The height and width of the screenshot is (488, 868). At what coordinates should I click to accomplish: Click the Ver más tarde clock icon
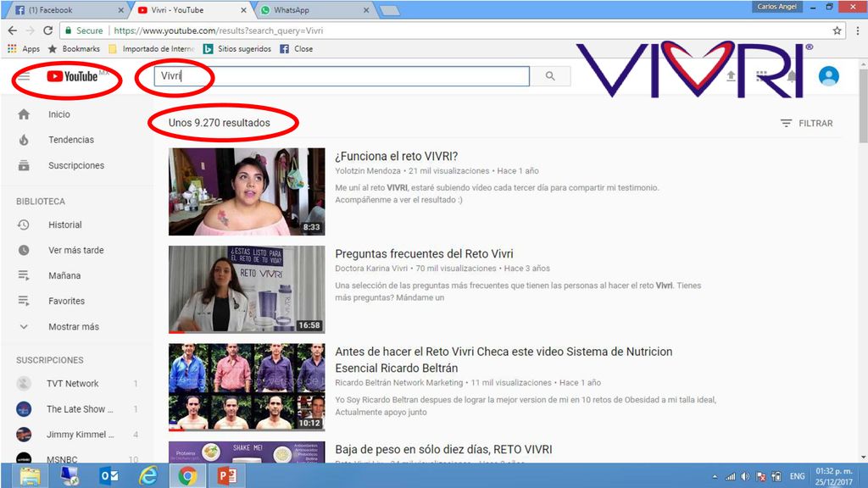point(24,250)
